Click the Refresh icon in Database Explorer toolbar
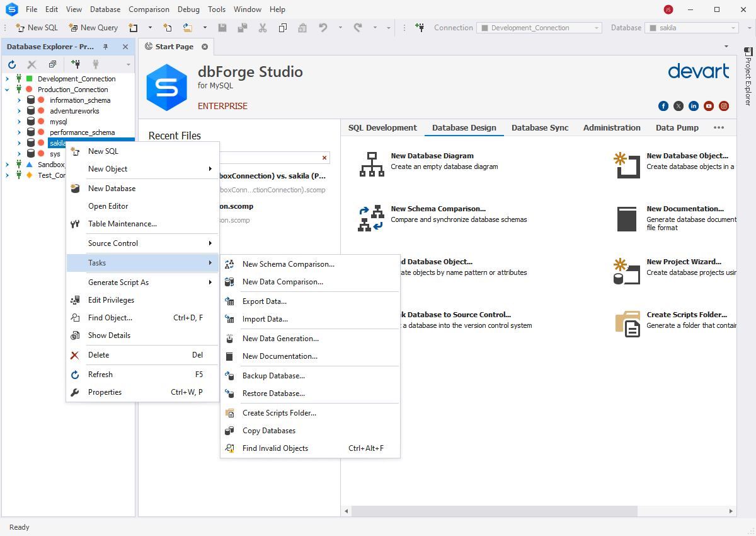Screen dimensions: 756x536 click(11, 64)
